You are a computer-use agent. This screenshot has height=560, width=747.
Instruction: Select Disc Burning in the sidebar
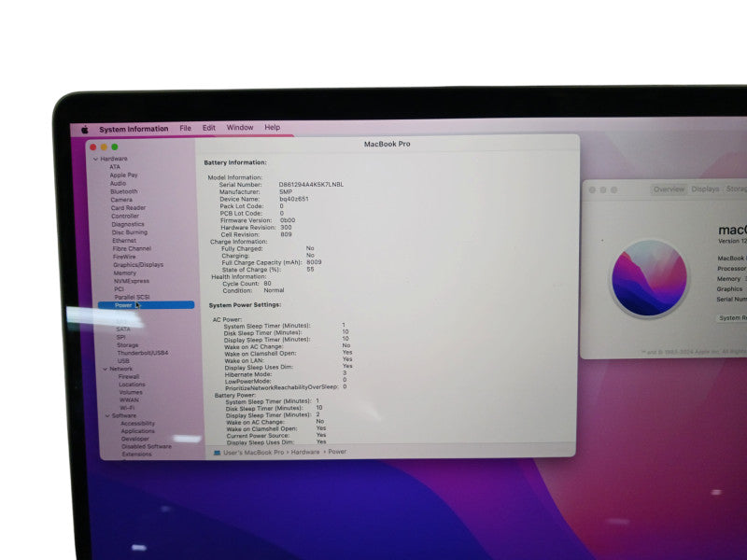click(x=130, y=232)
